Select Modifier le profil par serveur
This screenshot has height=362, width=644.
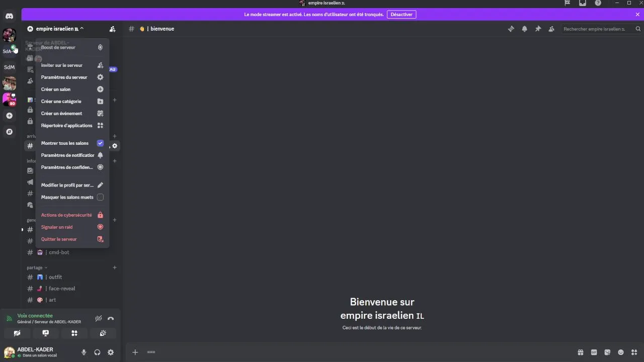(x=72, y=185)
